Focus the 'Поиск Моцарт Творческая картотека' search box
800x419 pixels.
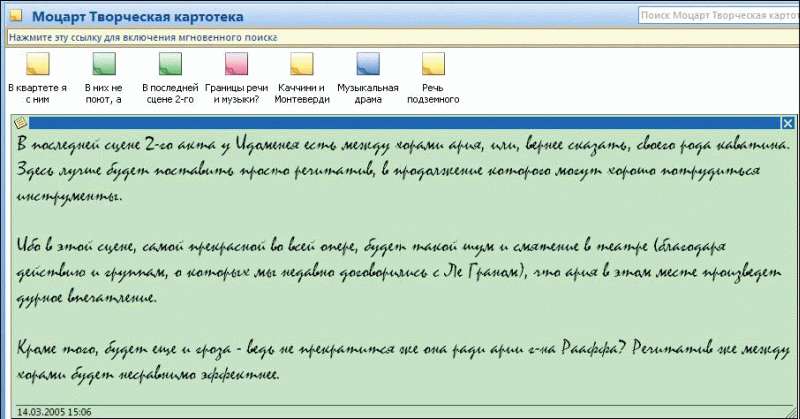click(715, 16)
